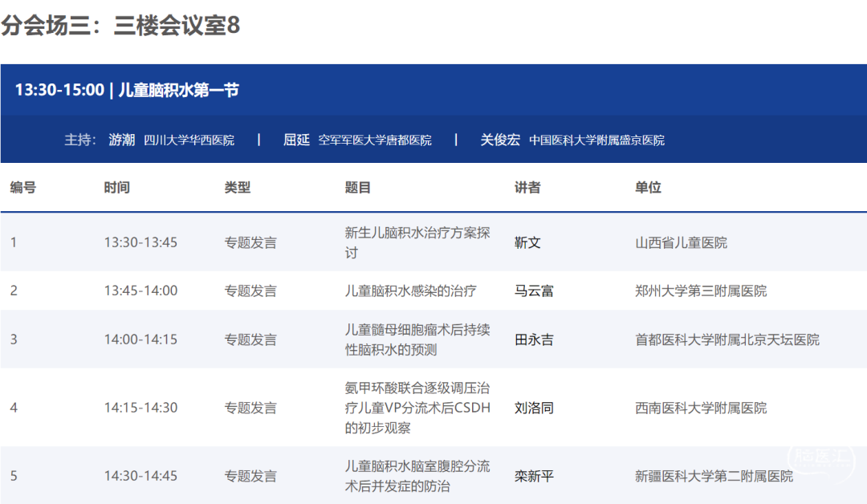Click the 分会场三：三楼会议室8 heading

120,26
